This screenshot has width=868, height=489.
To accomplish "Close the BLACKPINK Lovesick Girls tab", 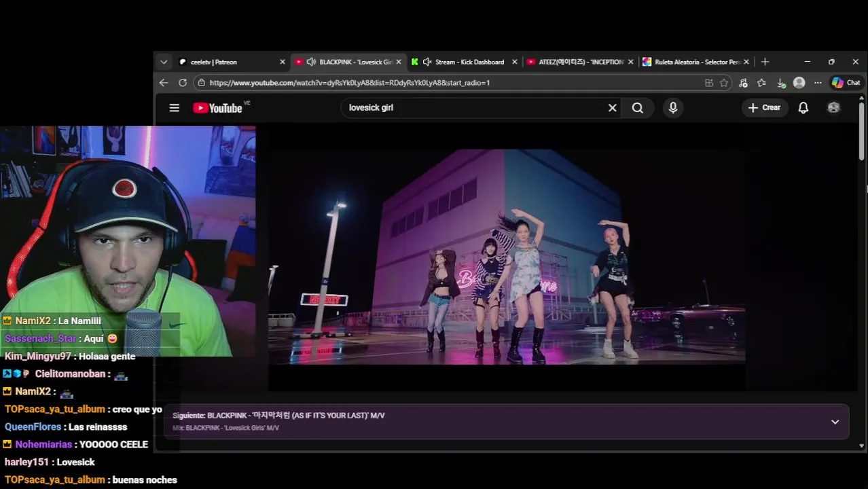I will click(x=399, y=62).
